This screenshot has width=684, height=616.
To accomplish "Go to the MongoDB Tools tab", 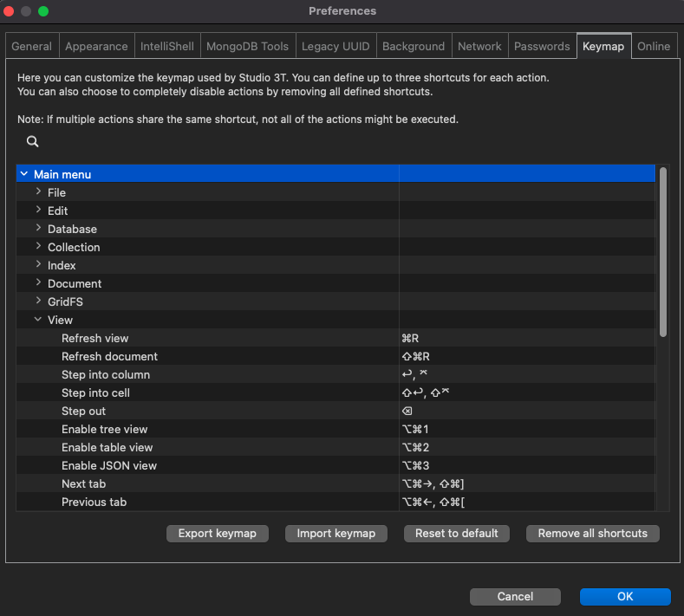I will coord(247,46).
